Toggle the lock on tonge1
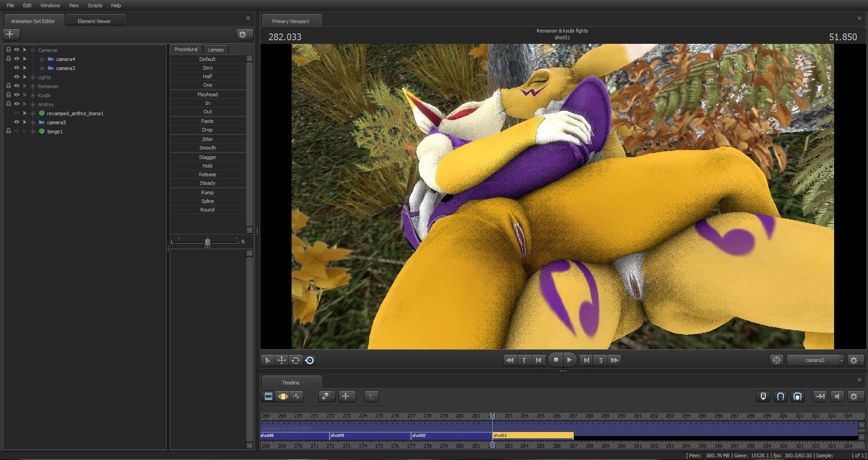The image size is (868, 460). [x=9, y=131]
